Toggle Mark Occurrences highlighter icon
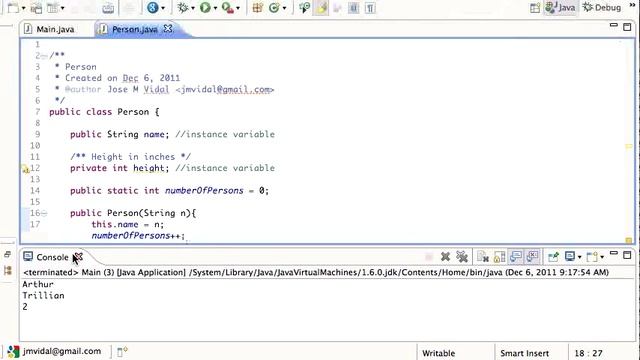This screenshot has width=640, height=360. [x=321, y=7]
